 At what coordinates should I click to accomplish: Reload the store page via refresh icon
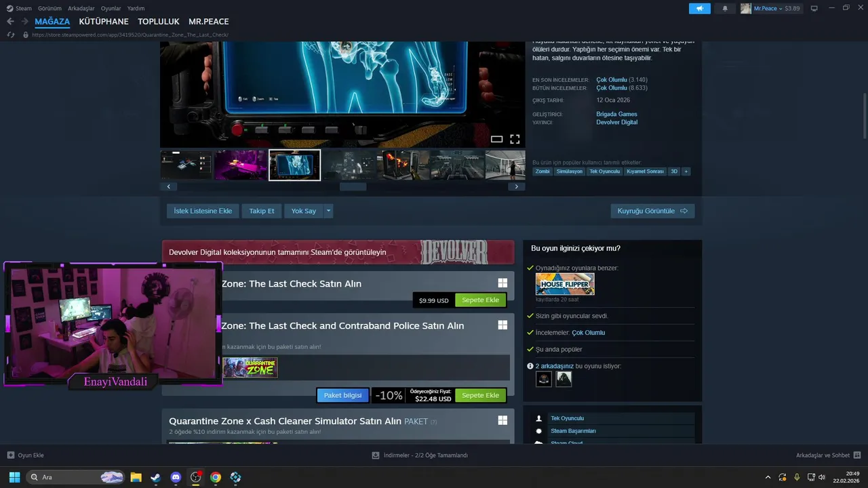11,35
